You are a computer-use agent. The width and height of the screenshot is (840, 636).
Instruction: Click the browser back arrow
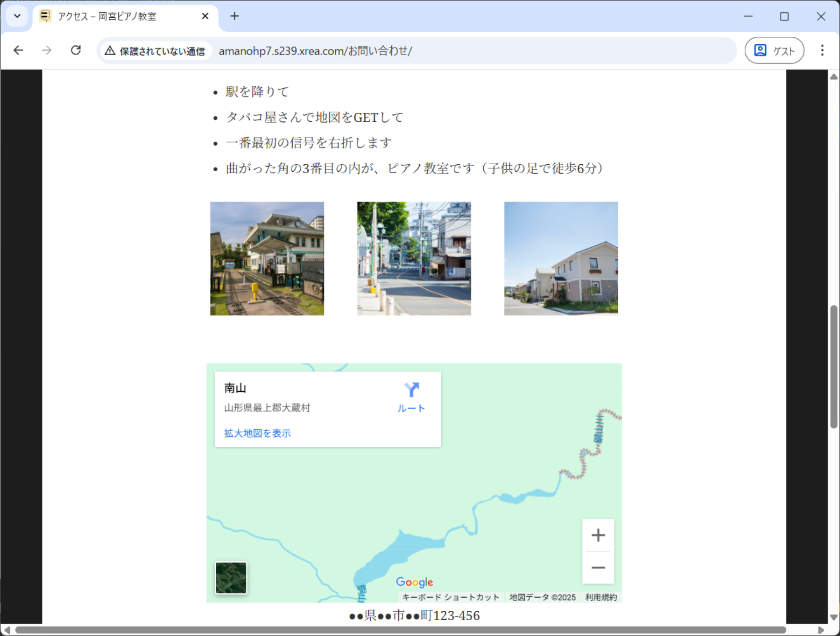18,50
